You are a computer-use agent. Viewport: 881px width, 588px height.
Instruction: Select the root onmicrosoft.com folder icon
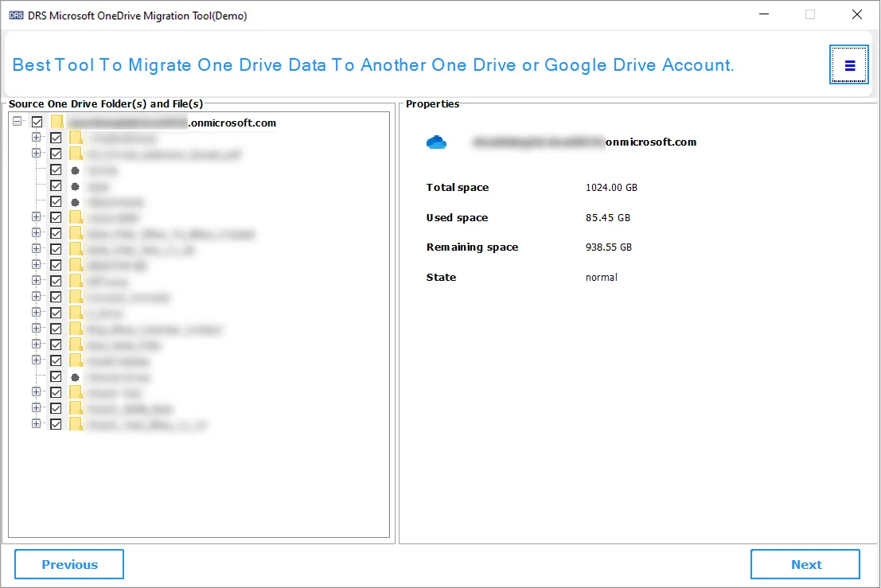[57, 122]
